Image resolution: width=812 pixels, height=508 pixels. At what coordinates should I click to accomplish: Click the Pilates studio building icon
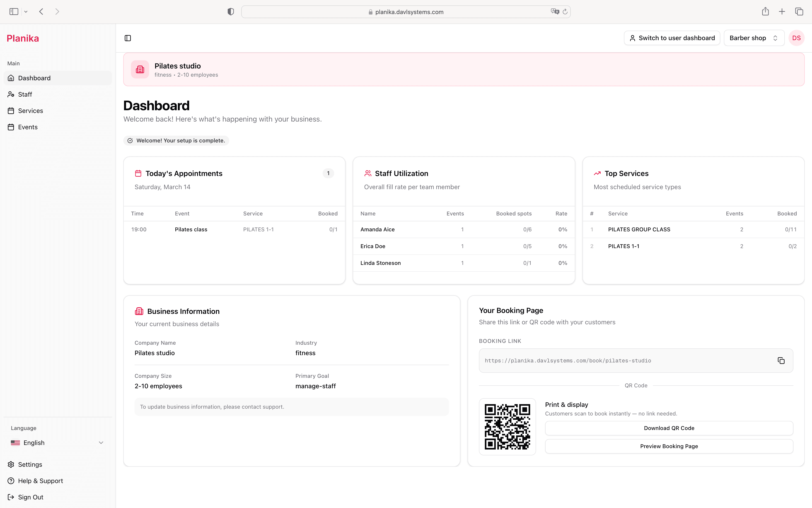click(140, 70)
